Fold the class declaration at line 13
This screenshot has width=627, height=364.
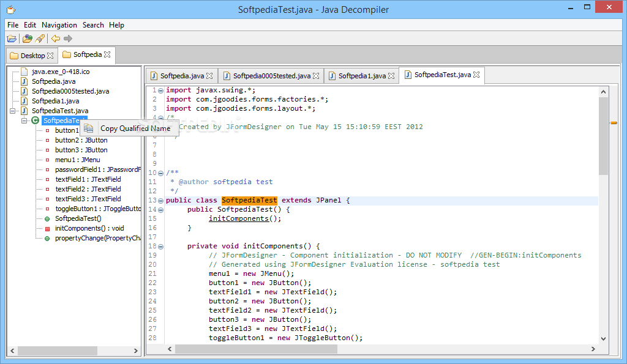[160, 201]
